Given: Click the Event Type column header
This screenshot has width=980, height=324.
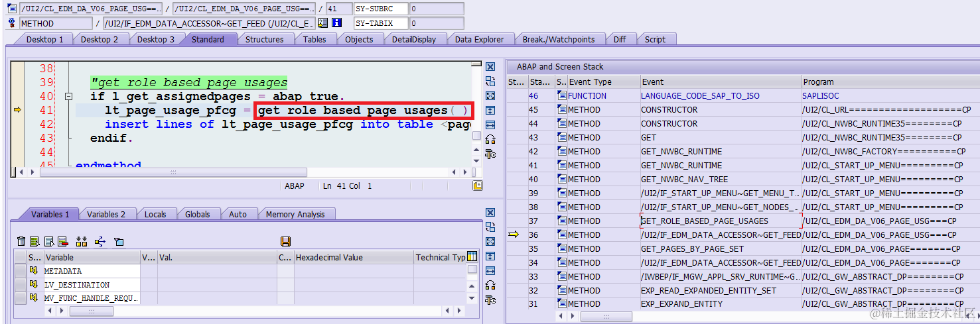Looking at the screenshot, I should click(x=603, y=82).
